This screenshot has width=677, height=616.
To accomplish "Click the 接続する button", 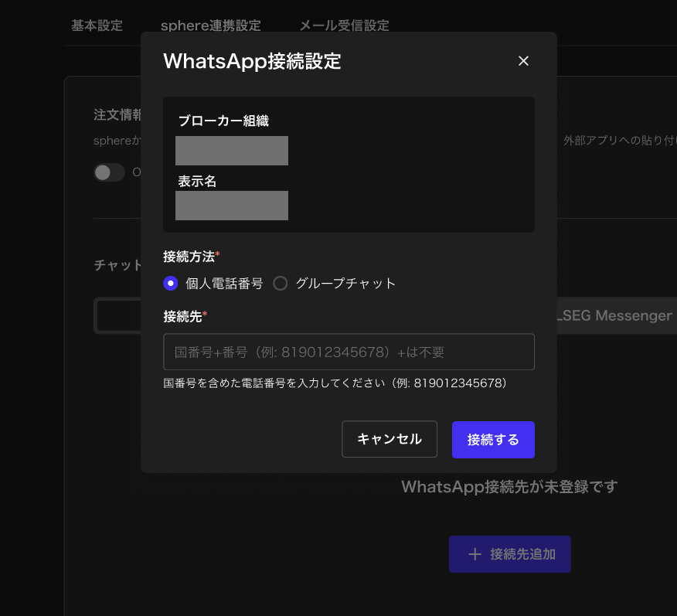I will coord(493,440).
